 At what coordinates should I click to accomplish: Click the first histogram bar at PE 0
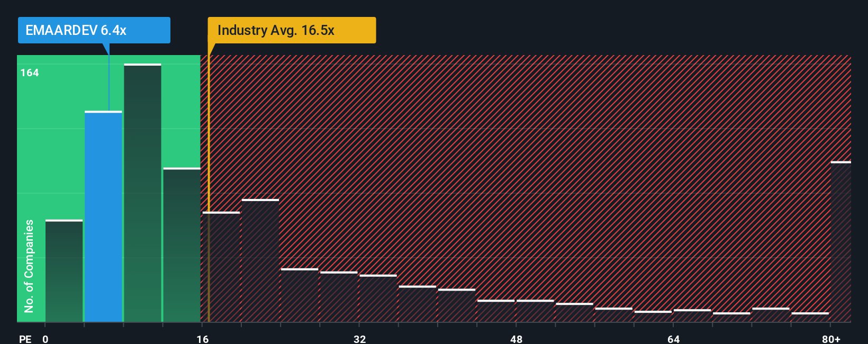click(x=64, y=270)
